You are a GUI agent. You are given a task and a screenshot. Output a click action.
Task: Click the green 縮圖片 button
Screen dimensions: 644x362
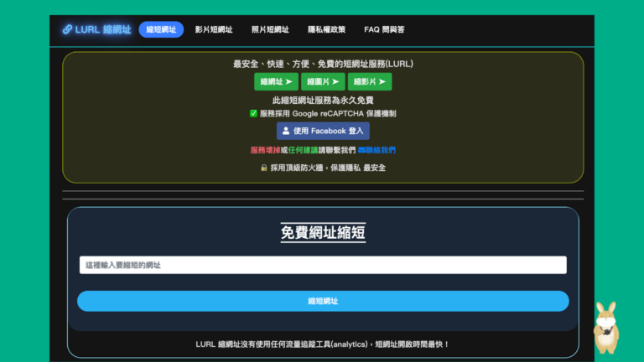click(323, 81)
